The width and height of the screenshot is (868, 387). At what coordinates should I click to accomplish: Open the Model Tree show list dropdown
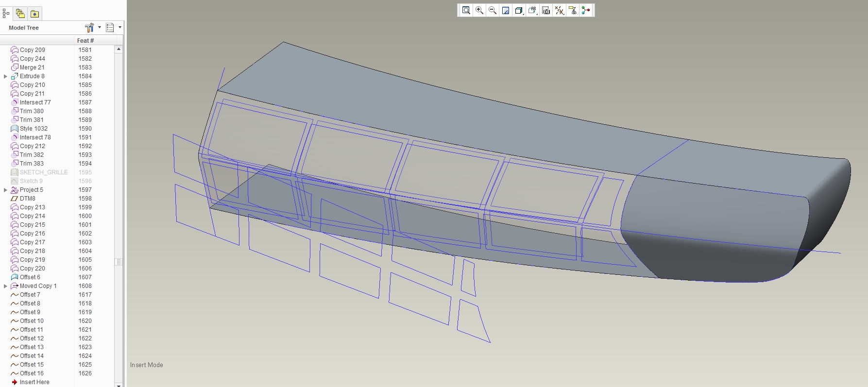(x=114, y=28)
